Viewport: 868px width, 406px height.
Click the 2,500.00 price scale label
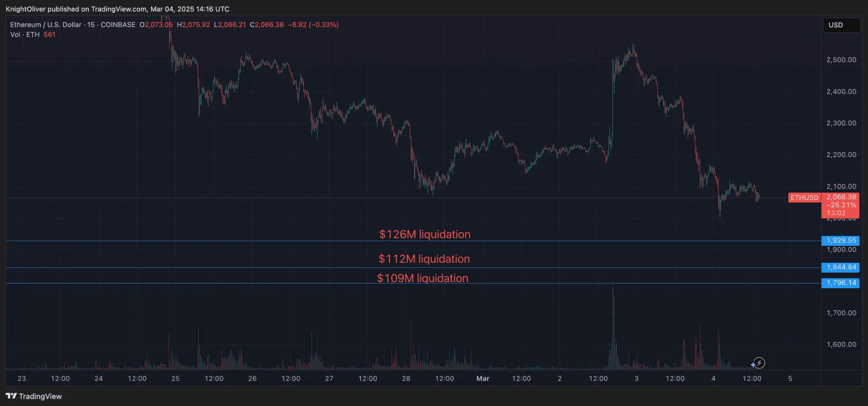click(x=841, y=60)
